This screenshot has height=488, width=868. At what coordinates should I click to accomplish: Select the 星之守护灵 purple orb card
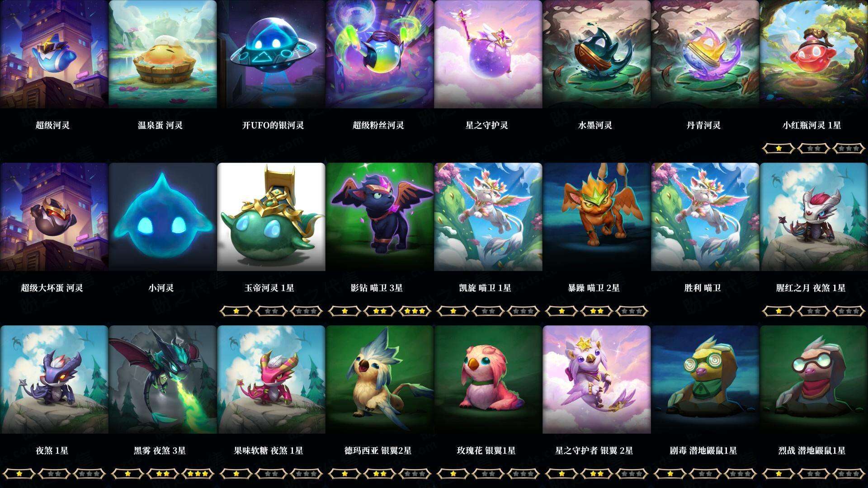tap(488, 54)
